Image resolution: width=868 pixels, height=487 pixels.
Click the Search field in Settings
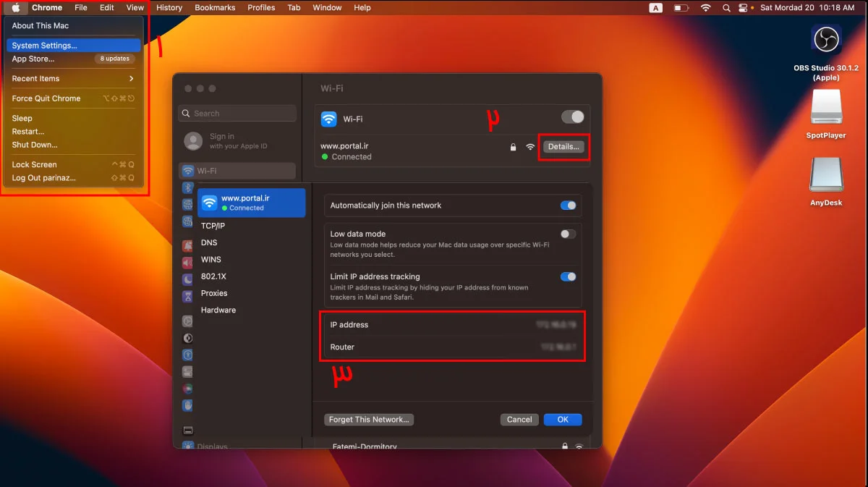pos(239,114)
